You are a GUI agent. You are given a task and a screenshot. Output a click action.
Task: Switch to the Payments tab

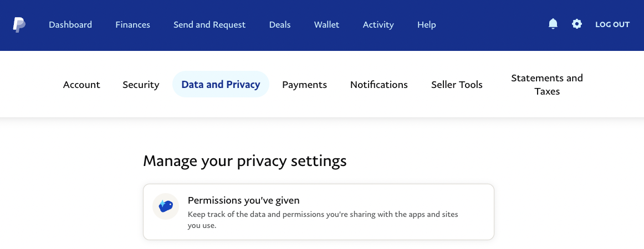(304, 85)
